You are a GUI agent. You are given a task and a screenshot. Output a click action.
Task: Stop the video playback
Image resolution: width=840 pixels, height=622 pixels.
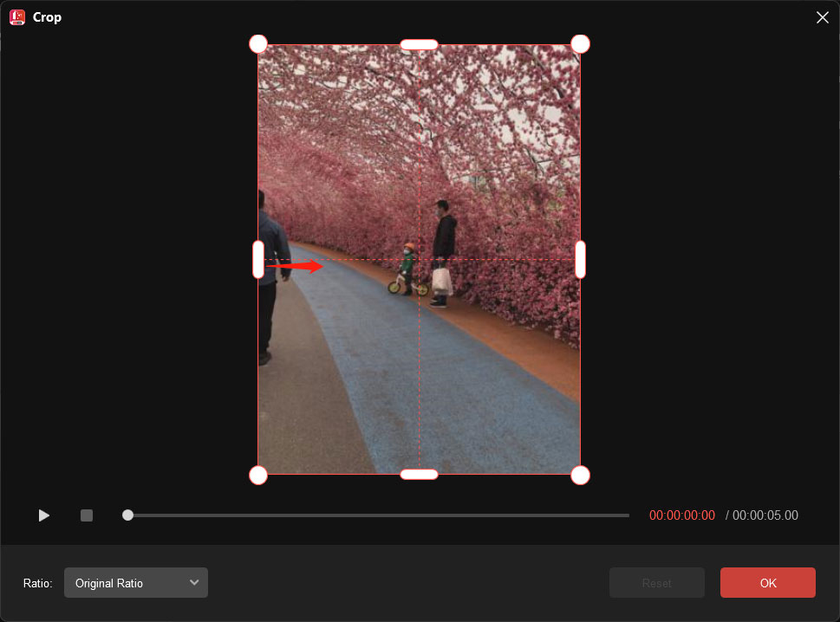click(x=86, y=515)
